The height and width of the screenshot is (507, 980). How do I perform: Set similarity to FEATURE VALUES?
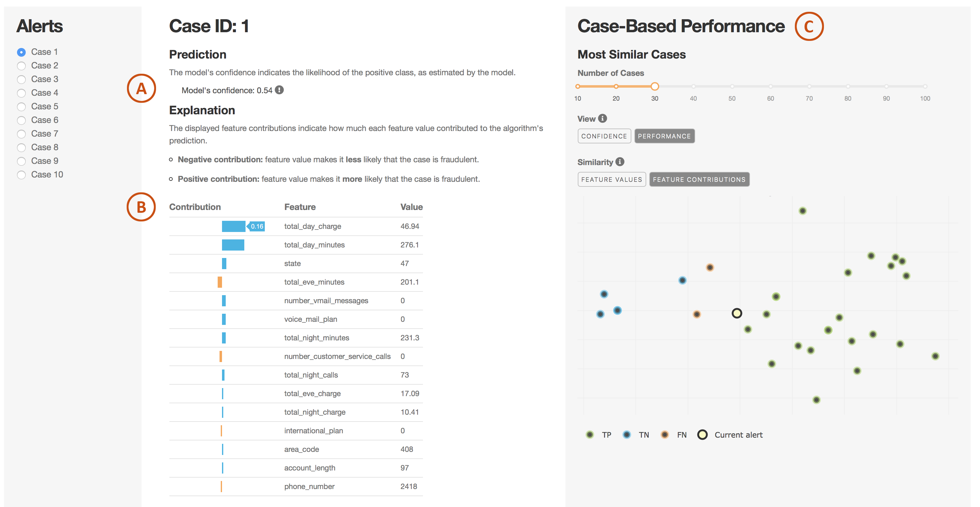(611, 180)
